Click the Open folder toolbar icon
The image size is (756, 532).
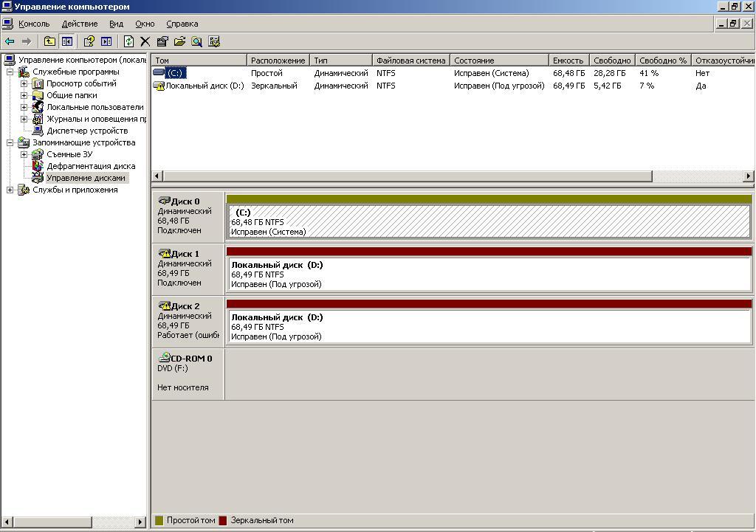(x=179, y=42)
